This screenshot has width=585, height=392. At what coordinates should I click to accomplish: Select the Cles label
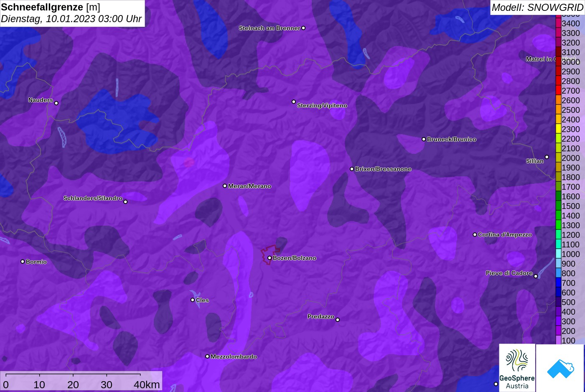coord(202,300)
